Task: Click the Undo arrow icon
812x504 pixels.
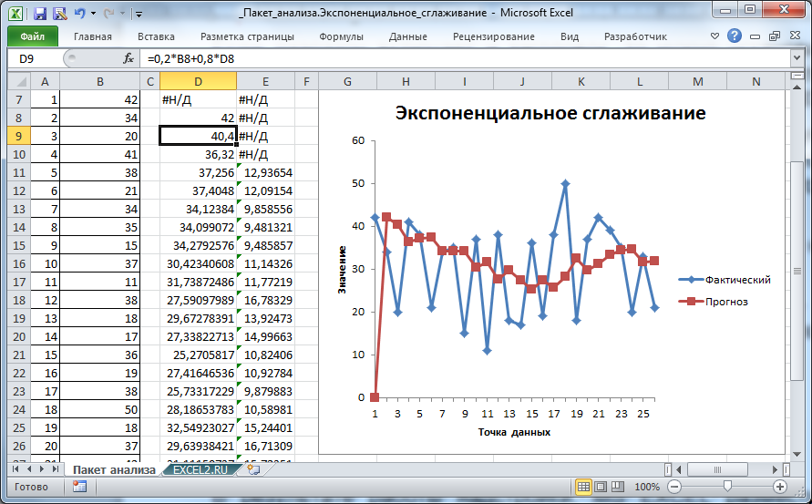Action: pos(79,14)
